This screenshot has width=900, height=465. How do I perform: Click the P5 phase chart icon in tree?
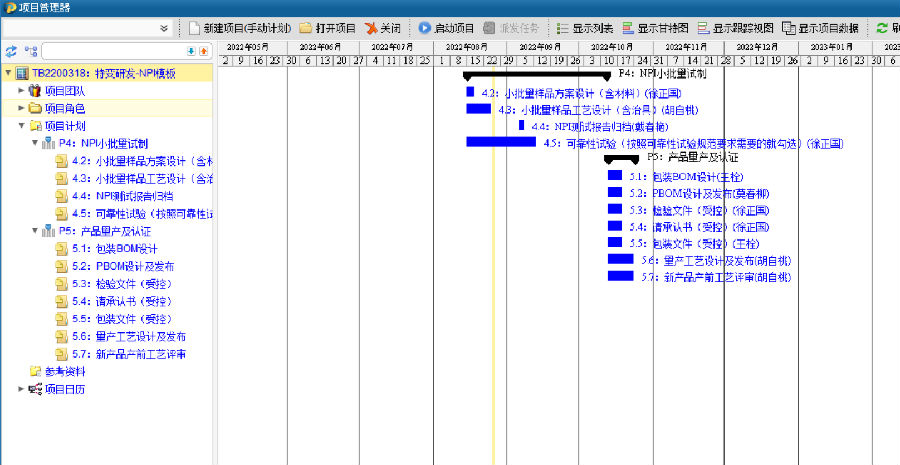[x=49, y=231]
